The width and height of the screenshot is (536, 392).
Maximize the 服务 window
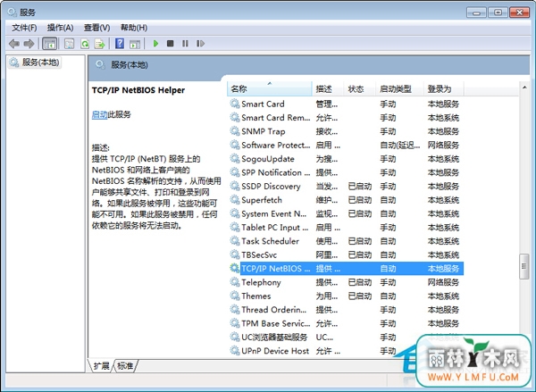pos(498,13)
